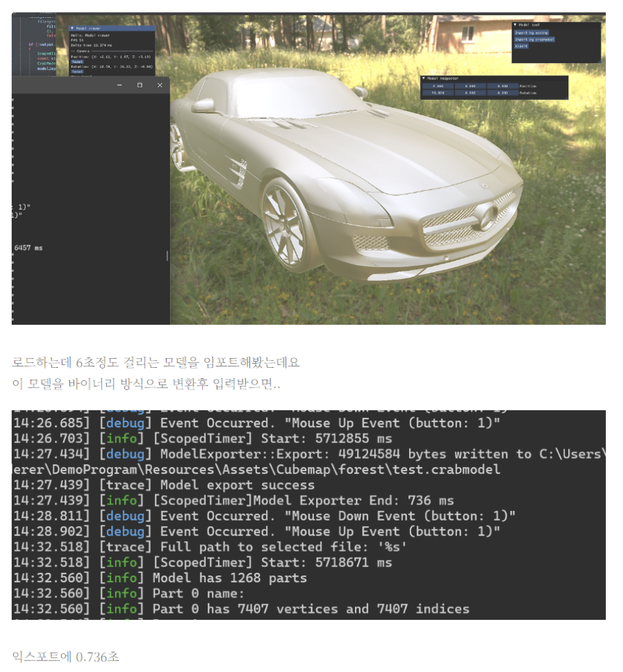Collapse the Model inspector panel triangle
This screenshot has width=623, height=672.
pyautogui.click(x=424, y=78)
